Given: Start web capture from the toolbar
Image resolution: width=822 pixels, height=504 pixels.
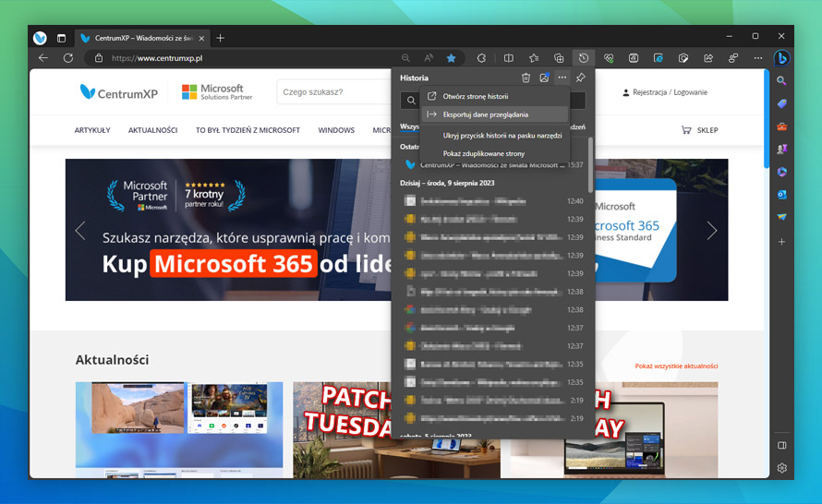Looking at the screenshot, I should pos(683,58).
